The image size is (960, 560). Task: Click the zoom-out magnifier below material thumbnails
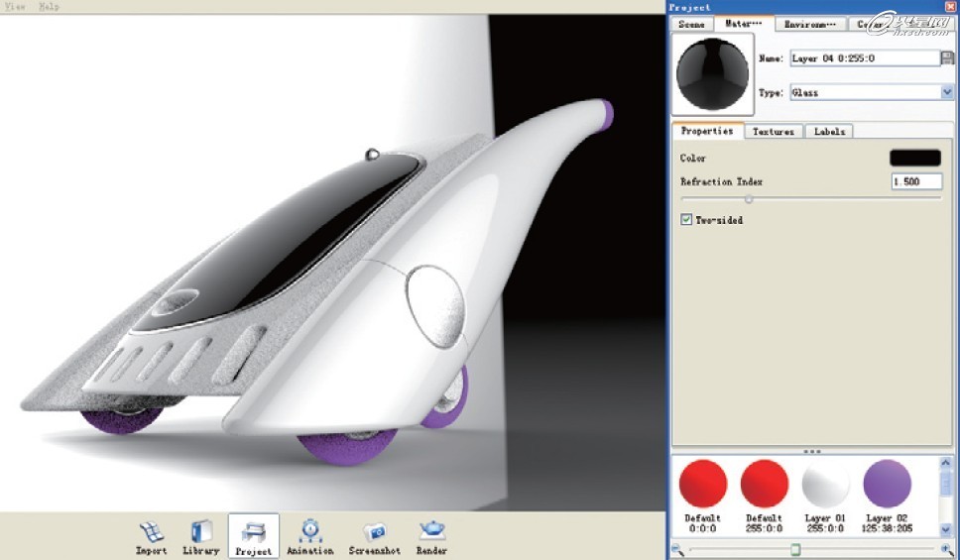click(x=677, y=549)
